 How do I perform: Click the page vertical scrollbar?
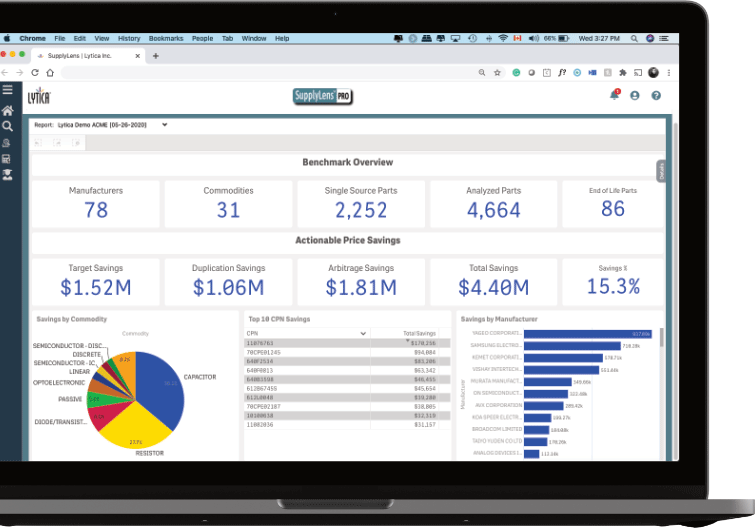click(675, 289)
